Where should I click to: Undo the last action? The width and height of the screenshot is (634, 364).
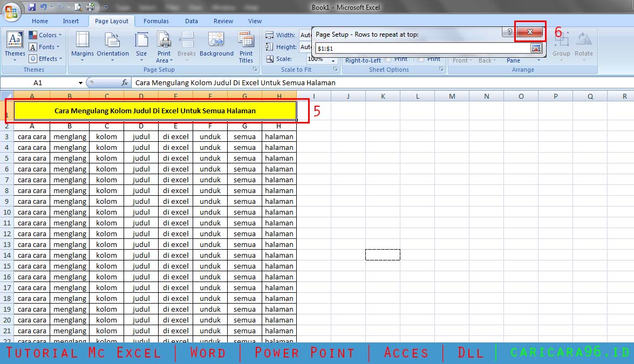[44, 7]
